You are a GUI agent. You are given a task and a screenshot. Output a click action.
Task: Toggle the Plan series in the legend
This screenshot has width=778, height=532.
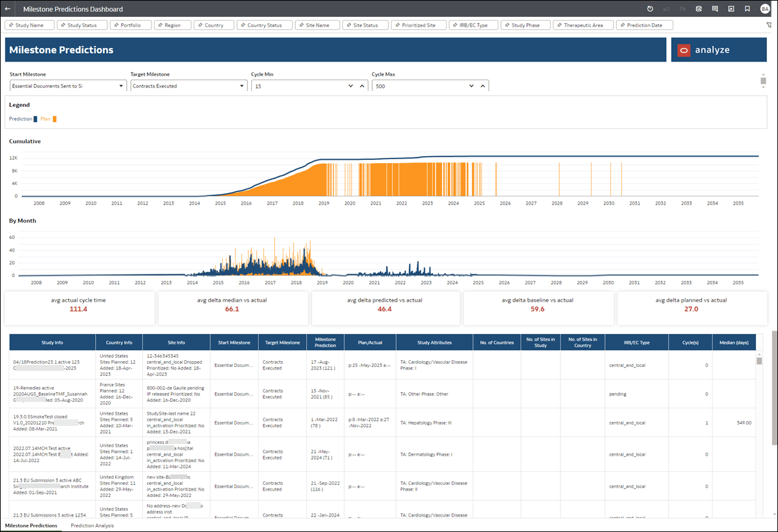click(45, 119)
